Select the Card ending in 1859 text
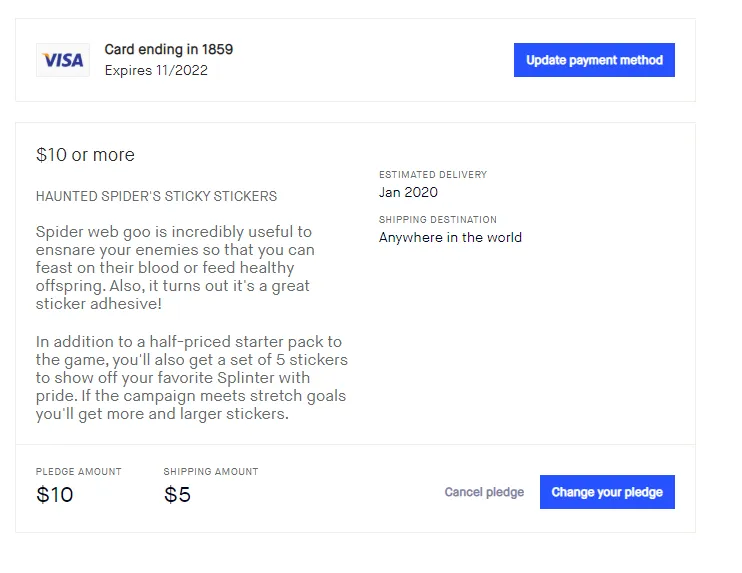The height and width of the screenshot is (573, 742). tap(168, 49)
